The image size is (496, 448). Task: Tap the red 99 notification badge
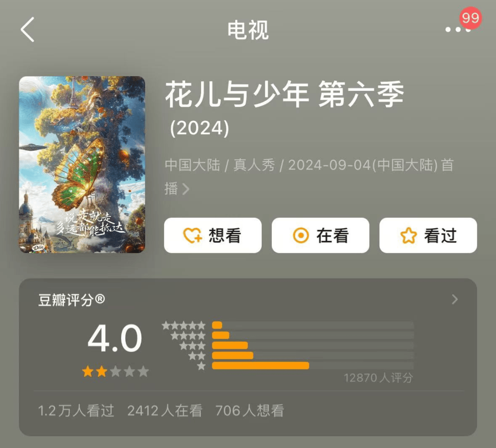470,18
